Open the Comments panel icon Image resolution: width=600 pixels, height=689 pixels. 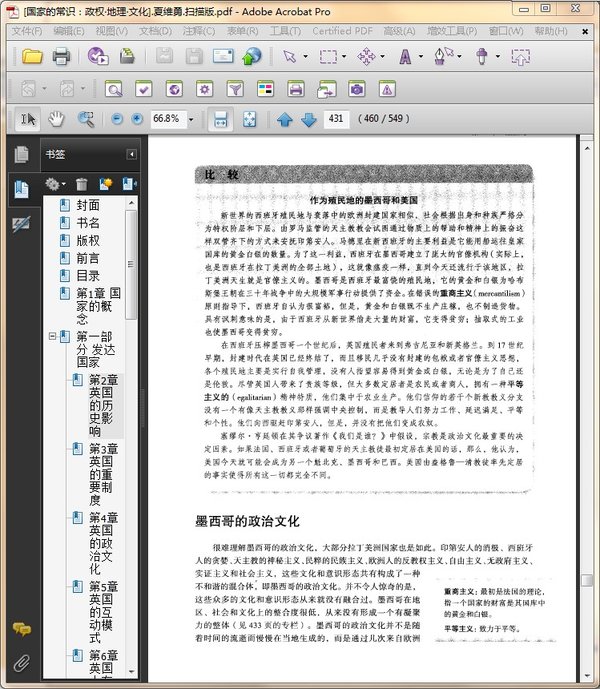[x=22, y=629]
